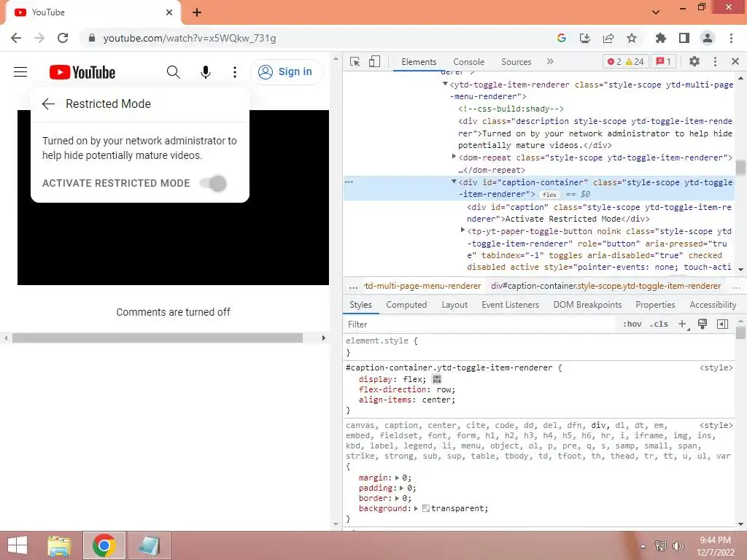The width and height of the screenshot is (747, 560).
Task: Collapse the caption-container div node
Action: 454,182
